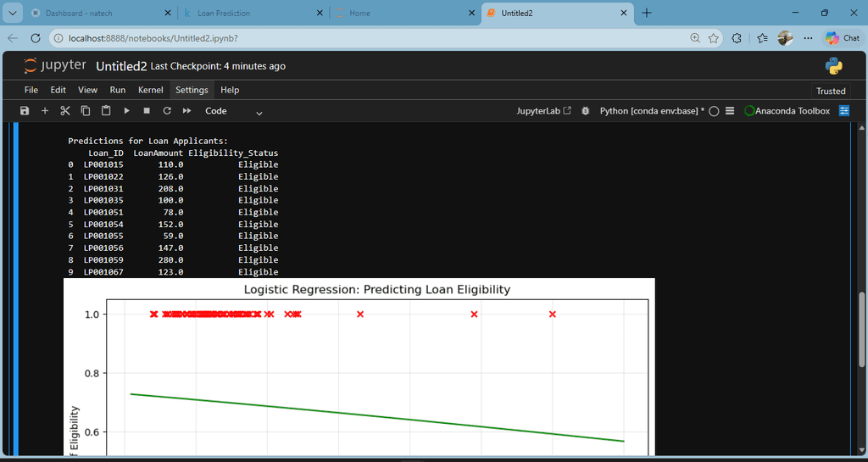The width and height of the screenshot is (868, 462).
Task: Switch to the Home browser tab
Action: [405, 14]
